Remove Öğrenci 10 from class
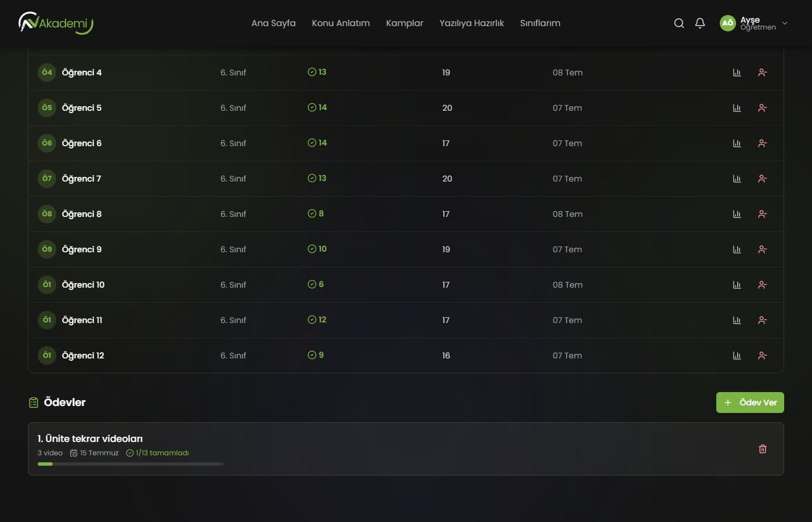The image size is (812, 522). click(762, 285)
